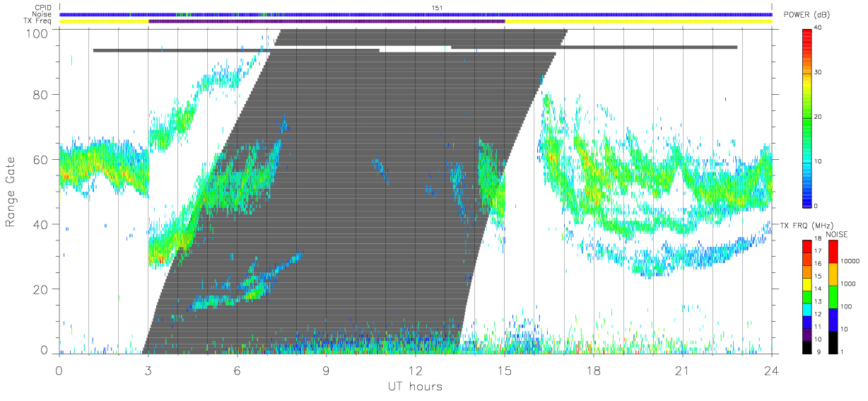Click the Range Gate axis title
The width and height of the screenshot is (868, 401).
tap(11, 192)
